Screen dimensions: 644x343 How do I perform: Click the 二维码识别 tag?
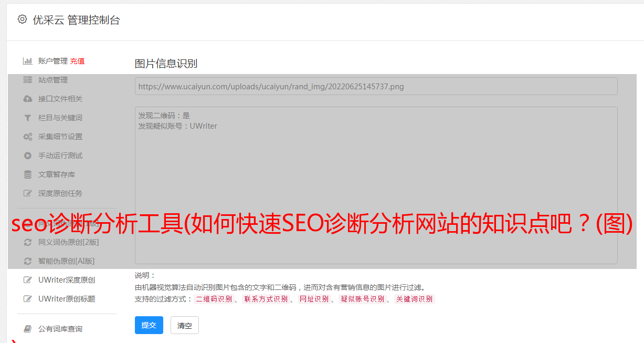[x=214, y=299]
